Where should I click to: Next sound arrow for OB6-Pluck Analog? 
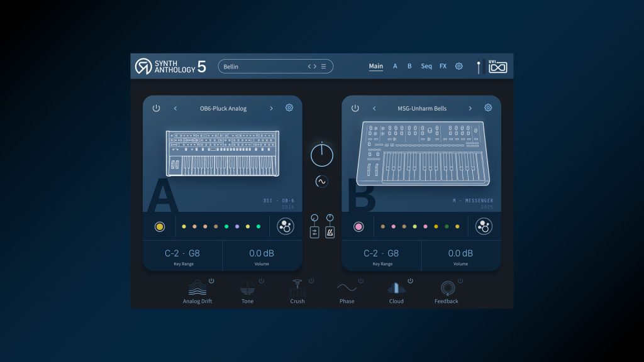click(x=271, y=108)
